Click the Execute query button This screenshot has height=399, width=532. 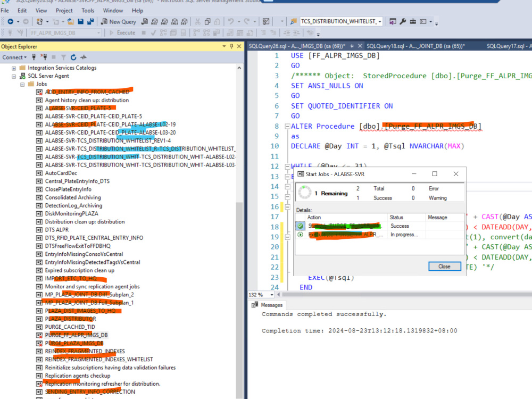(x=122, y=33)
